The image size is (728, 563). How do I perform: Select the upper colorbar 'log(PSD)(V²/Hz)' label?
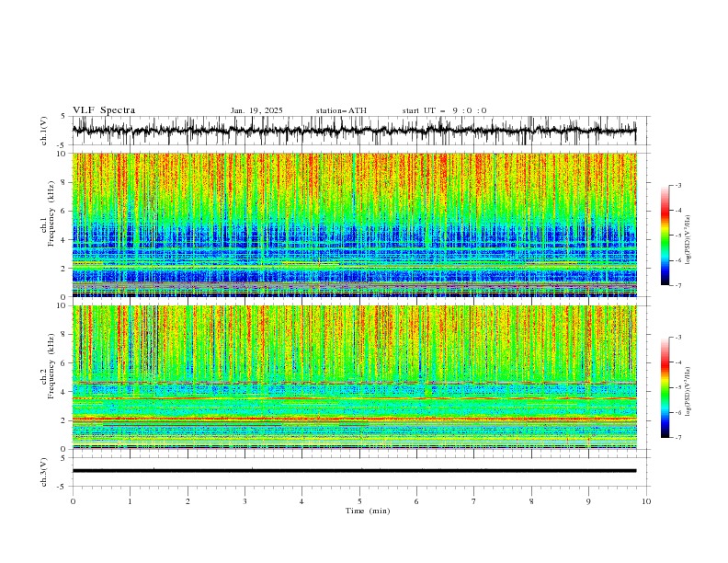[688, 240]
